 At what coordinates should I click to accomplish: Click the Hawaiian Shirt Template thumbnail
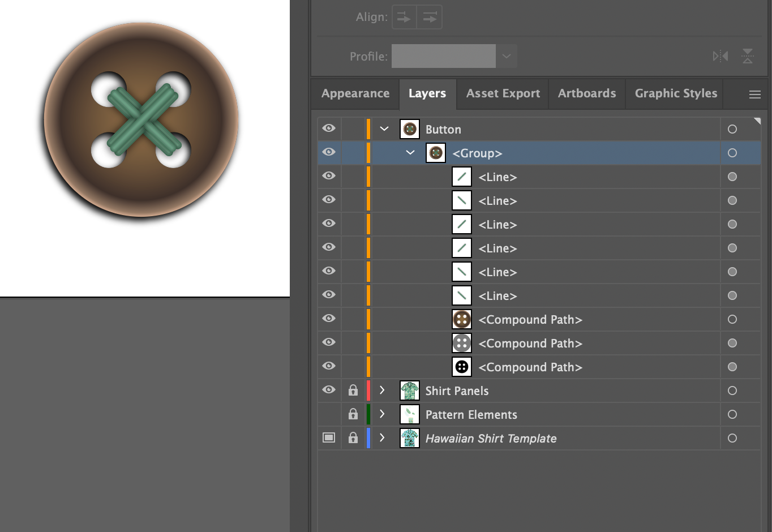click(x=410, y=438)
